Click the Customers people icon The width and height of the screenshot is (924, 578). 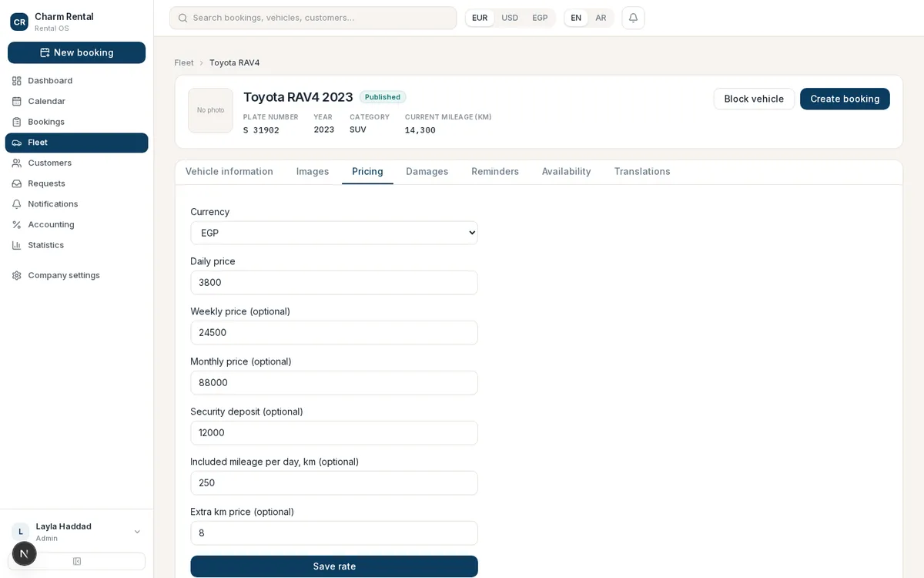tap(17, 163)
